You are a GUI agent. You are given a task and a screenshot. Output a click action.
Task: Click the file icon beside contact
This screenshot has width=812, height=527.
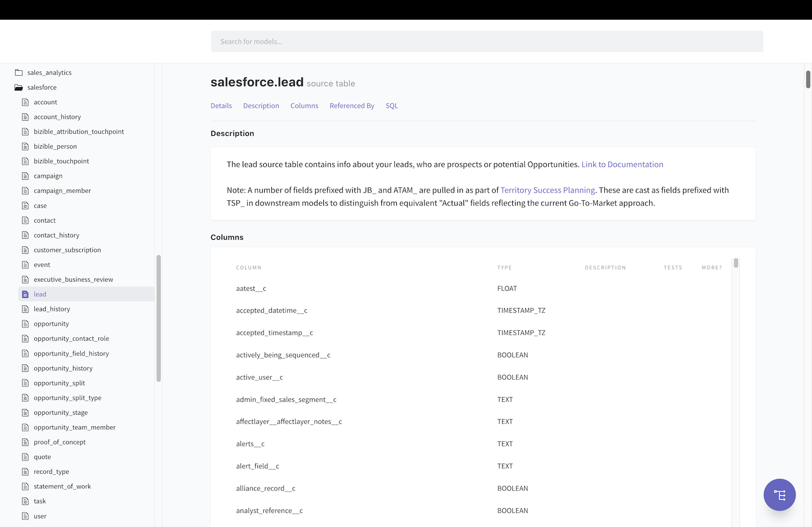coord(25,221)
